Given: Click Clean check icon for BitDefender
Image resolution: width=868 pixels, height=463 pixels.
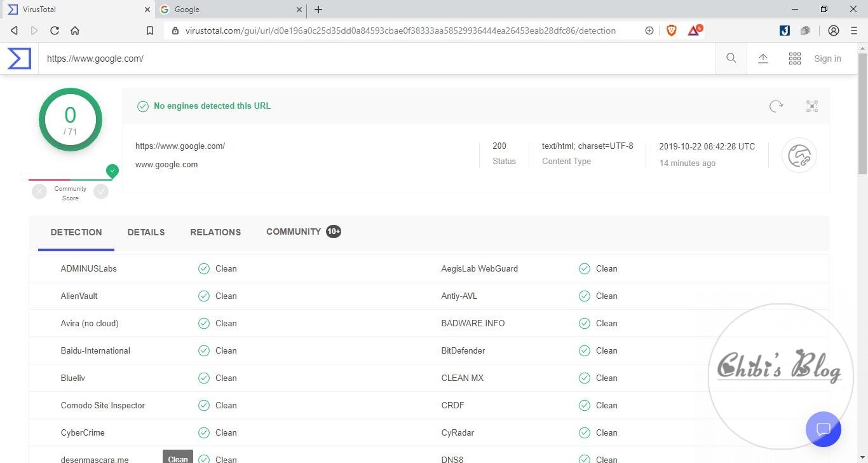Looking at the screenshot, I should pyautogui.click(x=585, y=350).
